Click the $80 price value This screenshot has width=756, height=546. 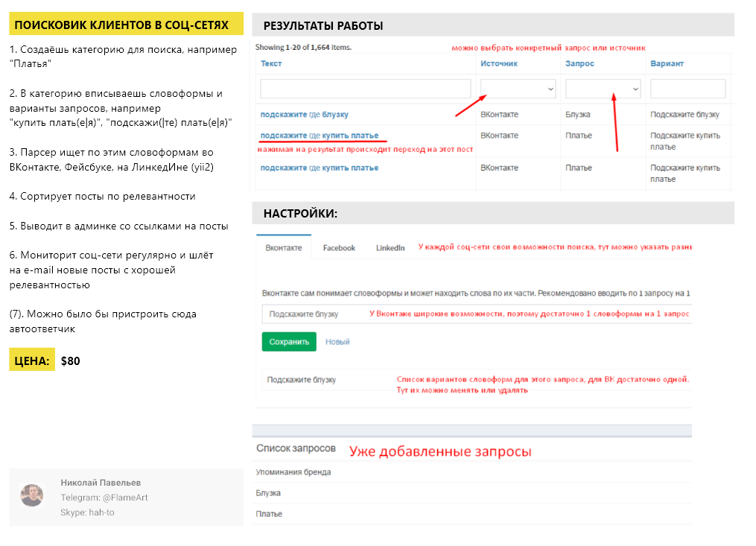click(71, 361)
